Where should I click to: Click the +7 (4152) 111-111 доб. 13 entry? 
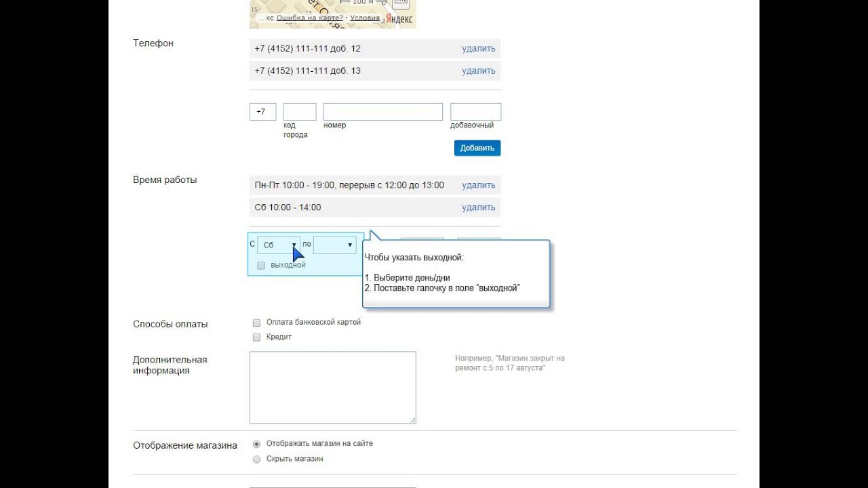tap(307, 70)
